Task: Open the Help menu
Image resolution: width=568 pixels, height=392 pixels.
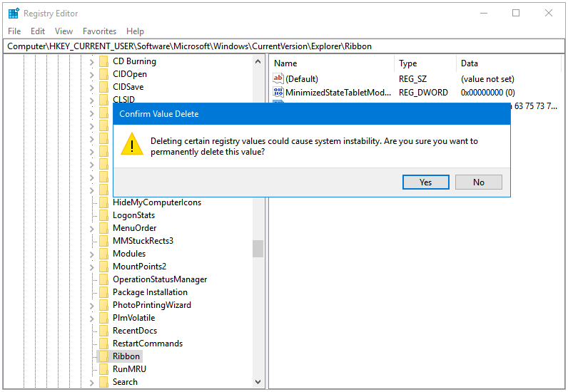Action: click(135, 31)
